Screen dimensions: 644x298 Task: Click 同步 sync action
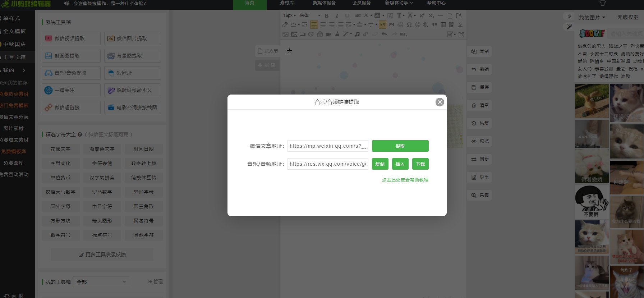[480, 159]
